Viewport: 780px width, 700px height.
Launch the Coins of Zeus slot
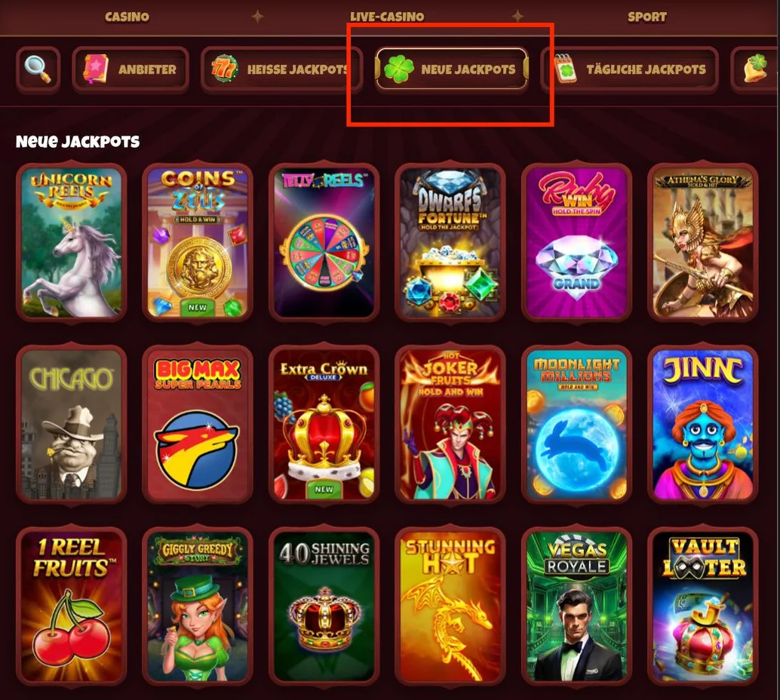(x=198, y=242)
